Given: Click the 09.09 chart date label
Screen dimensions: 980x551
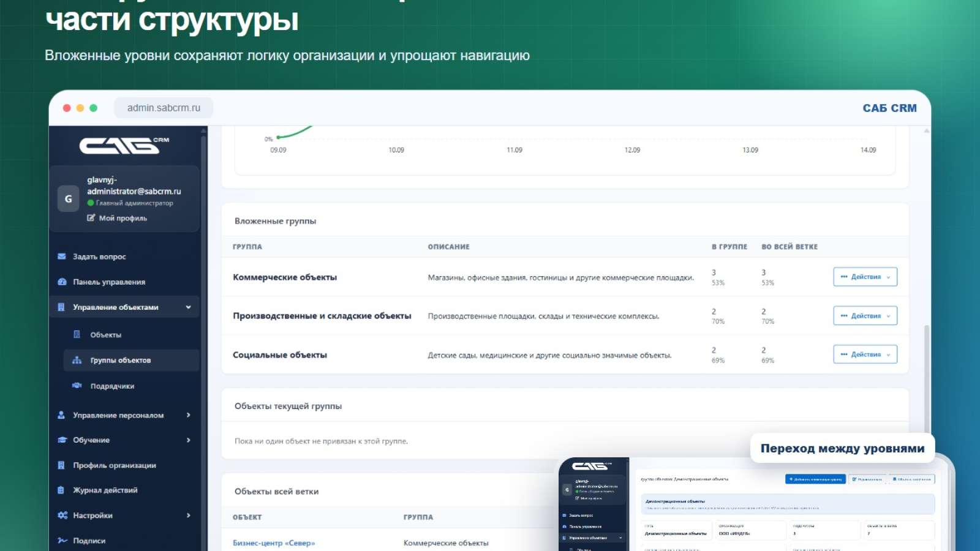Looking at the screenshot, I should click(x=278, y=150).
